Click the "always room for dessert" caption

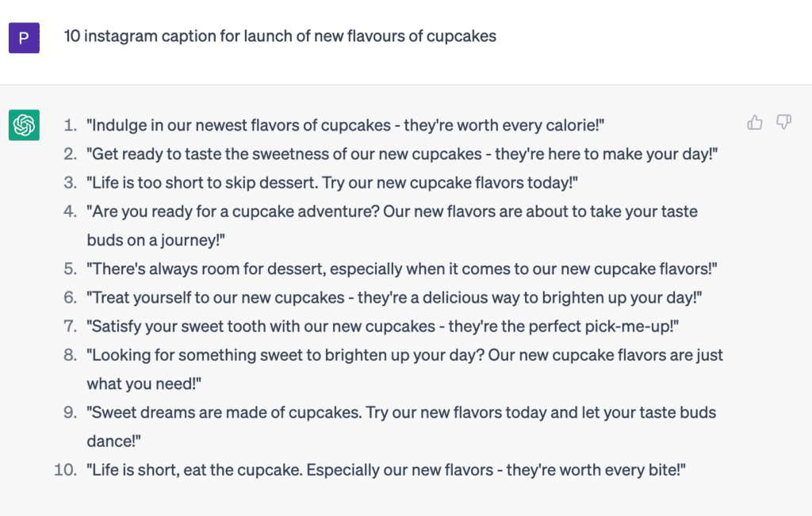pos(402,269)
